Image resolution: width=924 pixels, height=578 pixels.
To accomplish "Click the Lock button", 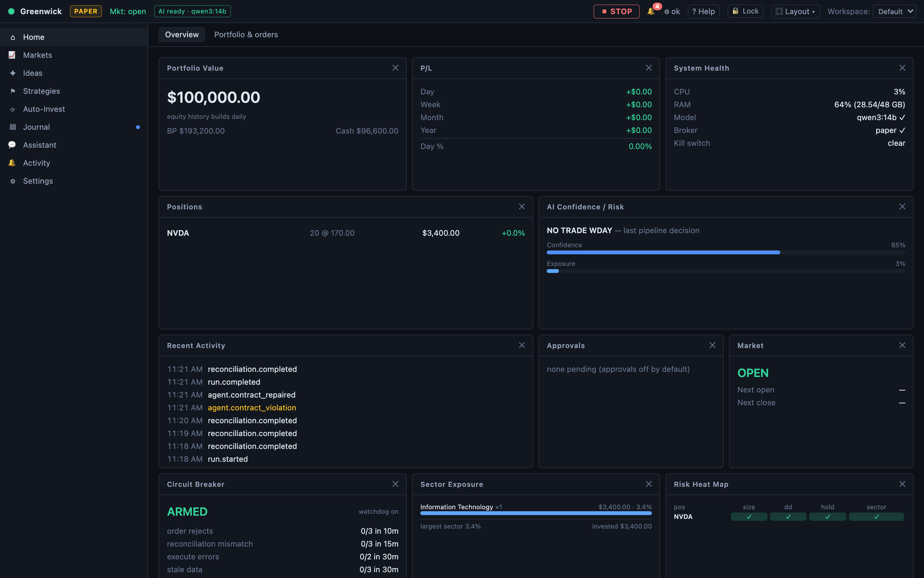I will [x=745, y=11].
